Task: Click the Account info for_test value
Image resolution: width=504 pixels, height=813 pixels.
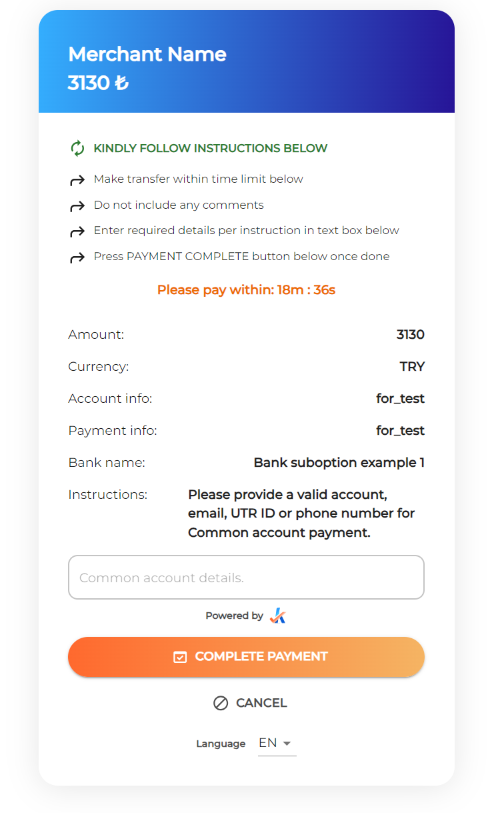Action: pyautogui.click(x=400, y=399)
